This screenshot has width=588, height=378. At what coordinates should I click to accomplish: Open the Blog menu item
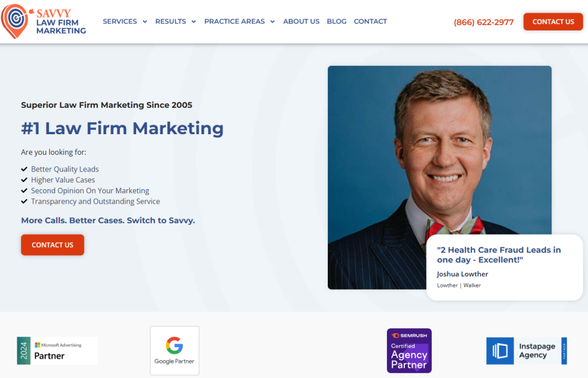336,21
